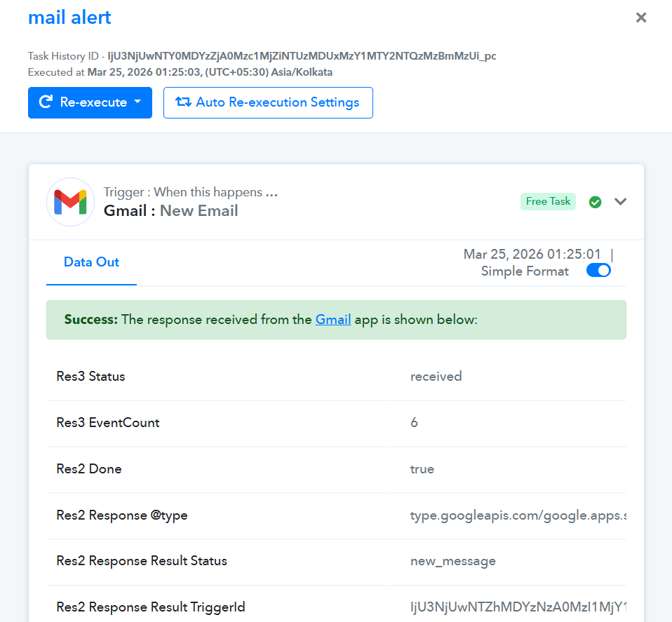Select the Task History ID text

tap(302, 56)
